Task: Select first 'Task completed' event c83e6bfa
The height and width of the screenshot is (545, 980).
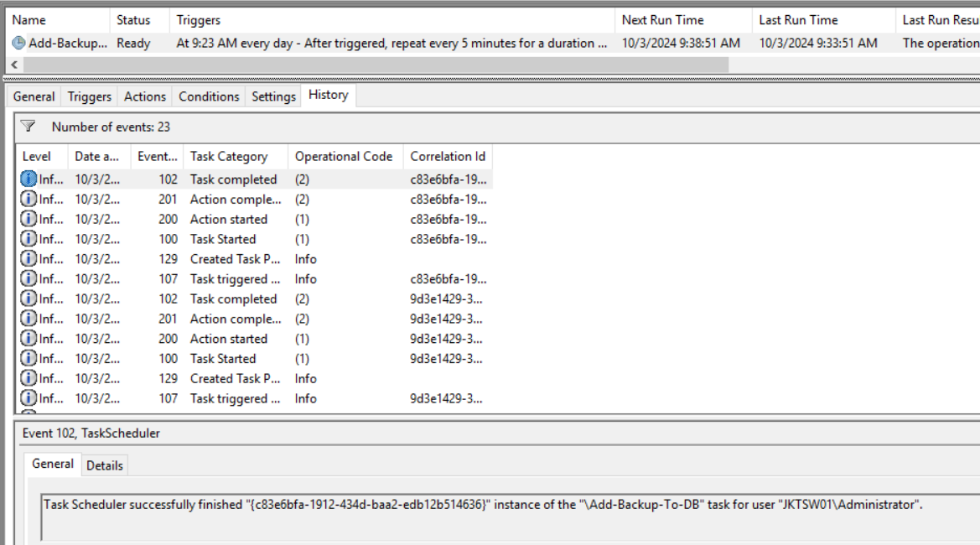Action: [x=254, y=179]
